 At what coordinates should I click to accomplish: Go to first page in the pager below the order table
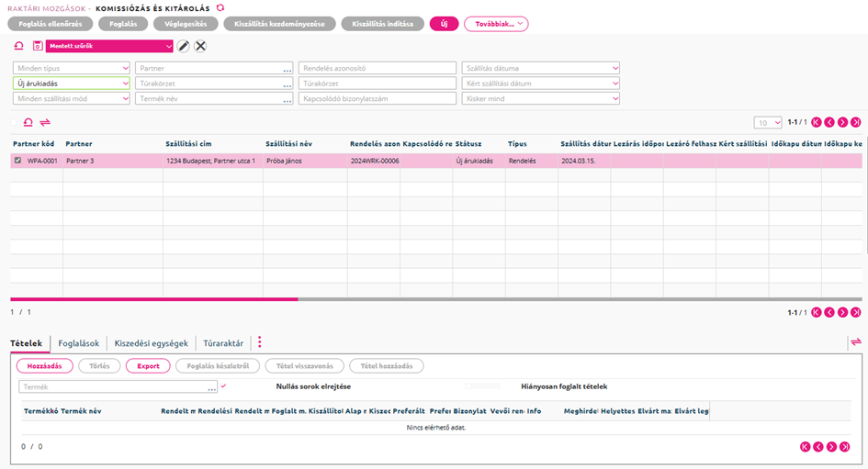(x=816, y=312)
